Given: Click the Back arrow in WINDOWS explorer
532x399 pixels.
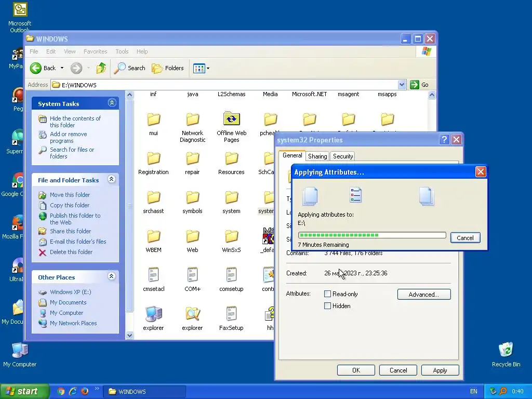Looking at the screenshot, I should click(36, 68).
